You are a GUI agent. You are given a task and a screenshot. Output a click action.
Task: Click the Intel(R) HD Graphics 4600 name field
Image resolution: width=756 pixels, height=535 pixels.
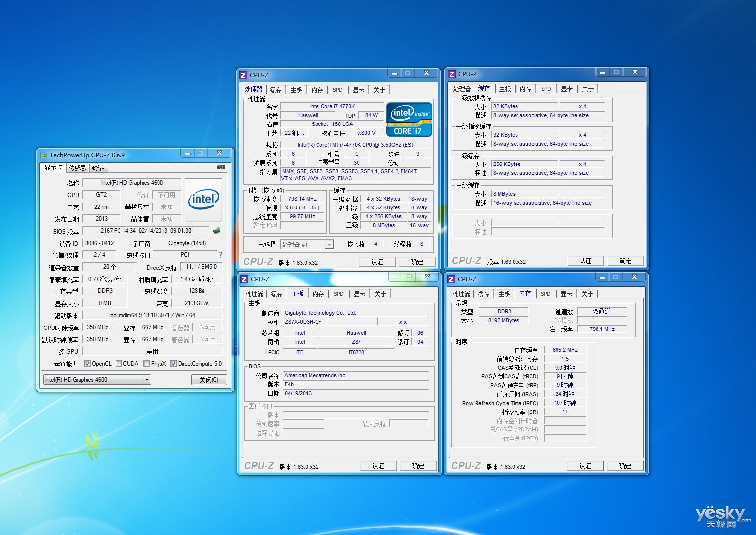tap(132, 183)
